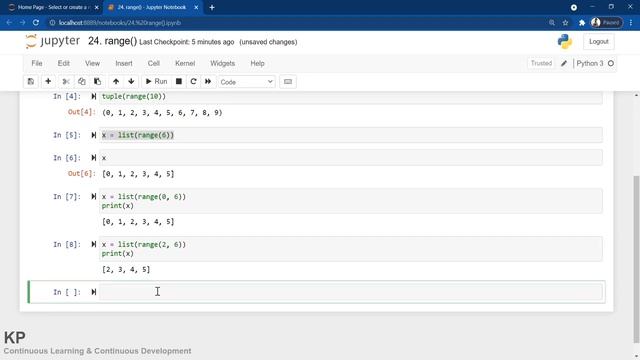640x360 pixels.
Task: Click code cell x = list(range(6))
Action: click(351, 135)
